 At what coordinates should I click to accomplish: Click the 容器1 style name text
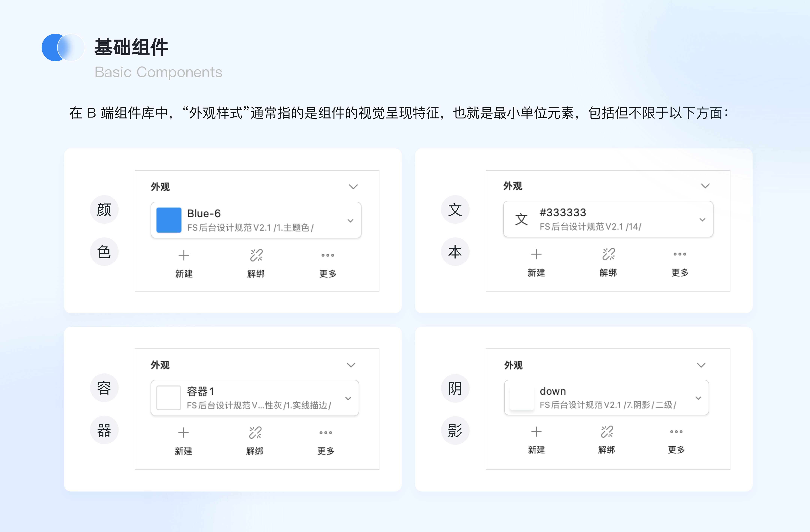coord(200,392)
